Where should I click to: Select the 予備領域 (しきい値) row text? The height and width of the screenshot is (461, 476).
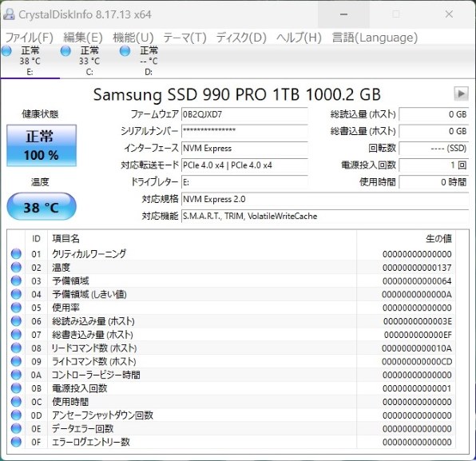[x=89, y=294]
